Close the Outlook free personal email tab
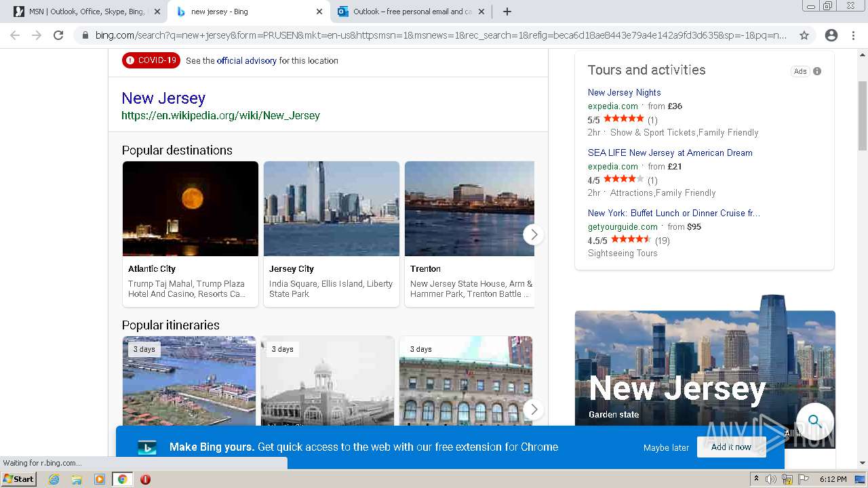Viewport: 868px width, 488px height. pyautogui.click(x=481, y=12)
